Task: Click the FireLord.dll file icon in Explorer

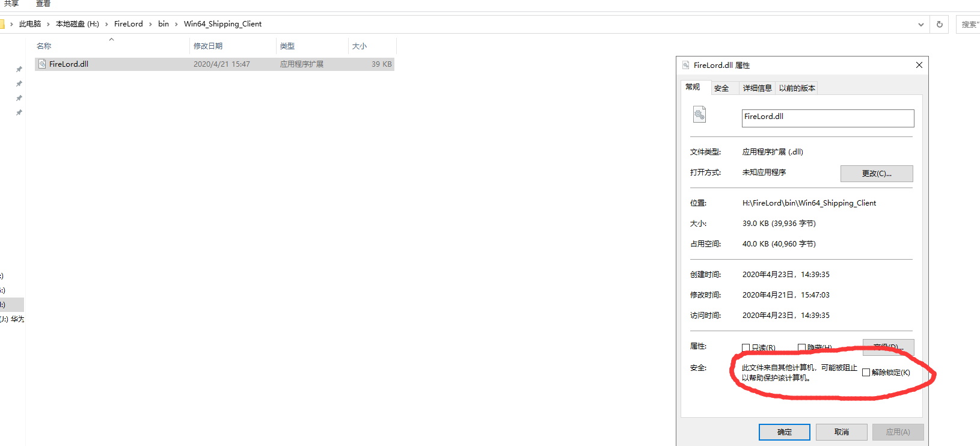Action: (x=42, y=64)
